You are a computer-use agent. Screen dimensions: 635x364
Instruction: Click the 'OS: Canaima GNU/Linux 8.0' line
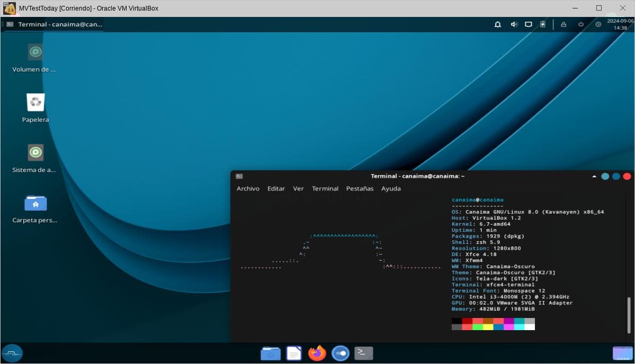coord(527,212)
